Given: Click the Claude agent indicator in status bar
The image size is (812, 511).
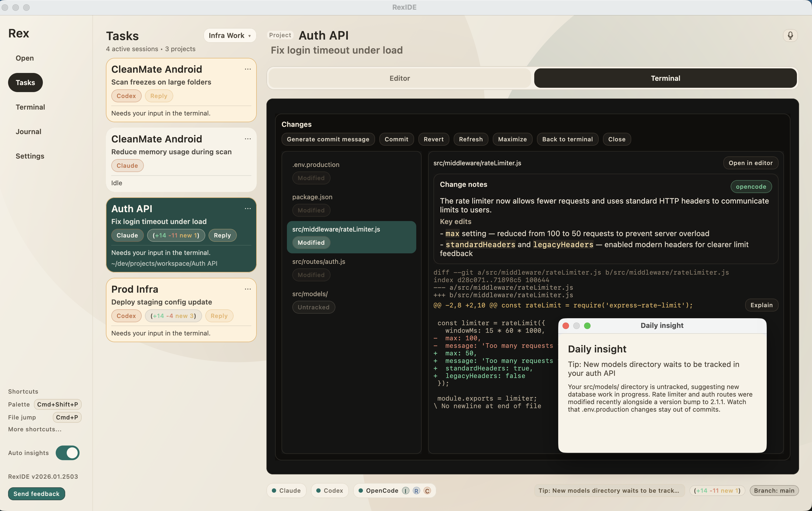Looking at the screenshot, I should pos(286,491).
